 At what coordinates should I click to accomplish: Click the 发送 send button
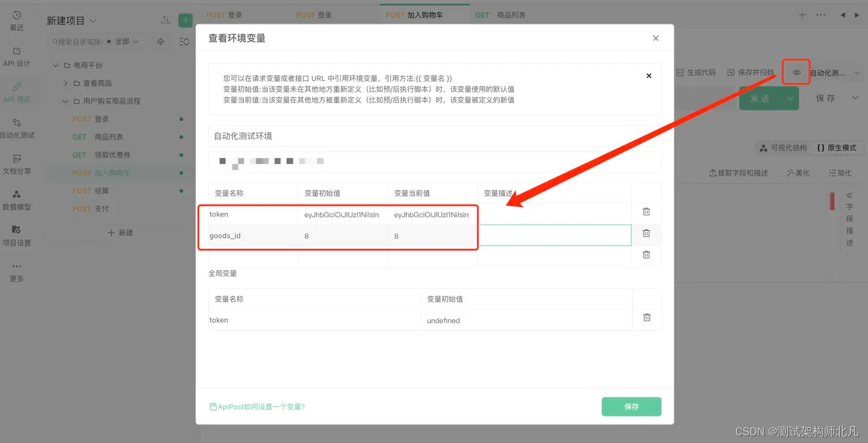(760, 98)
